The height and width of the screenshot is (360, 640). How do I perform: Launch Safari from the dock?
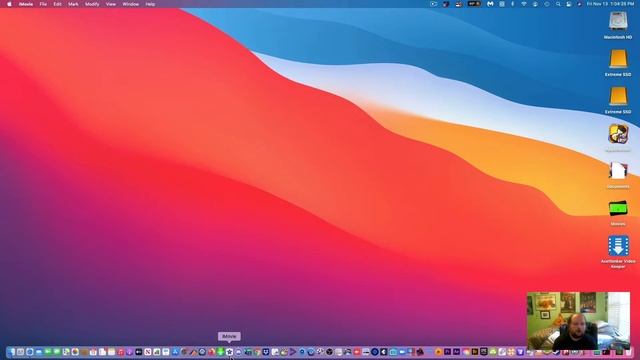[x=30, y=352]
